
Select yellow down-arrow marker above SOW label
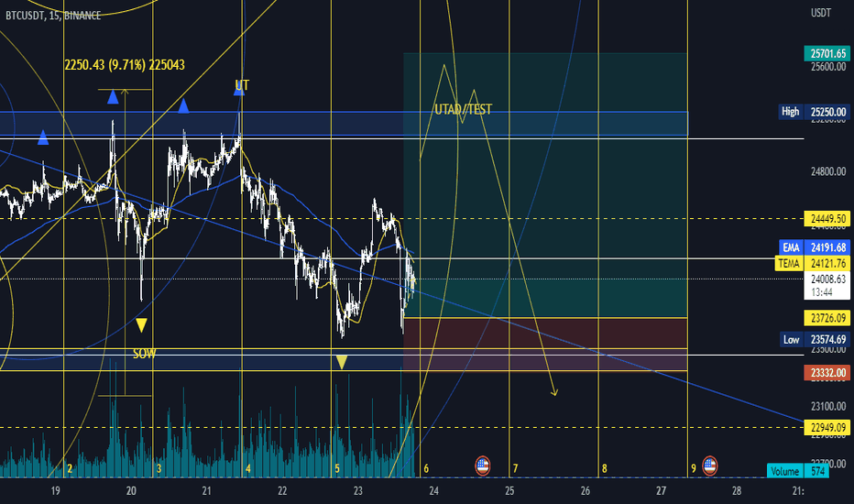coord(141,325)
